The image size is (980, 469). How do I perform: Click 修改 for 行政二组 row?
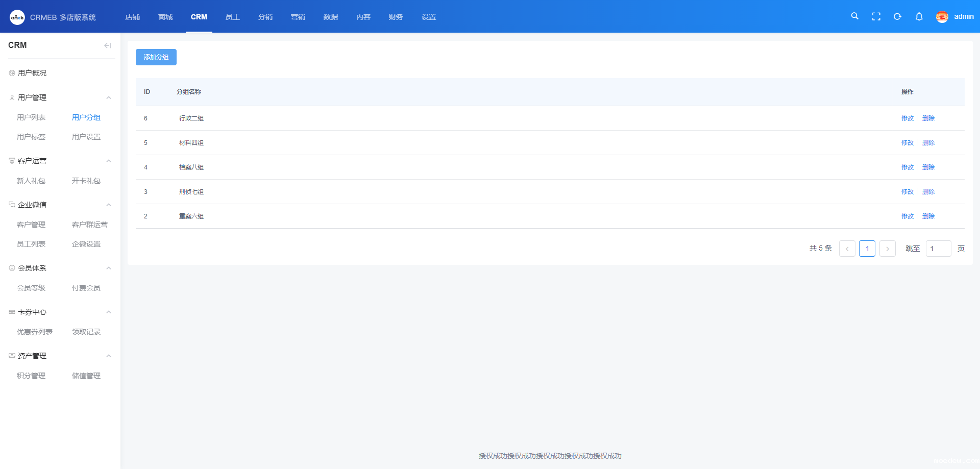pos(907,118)
